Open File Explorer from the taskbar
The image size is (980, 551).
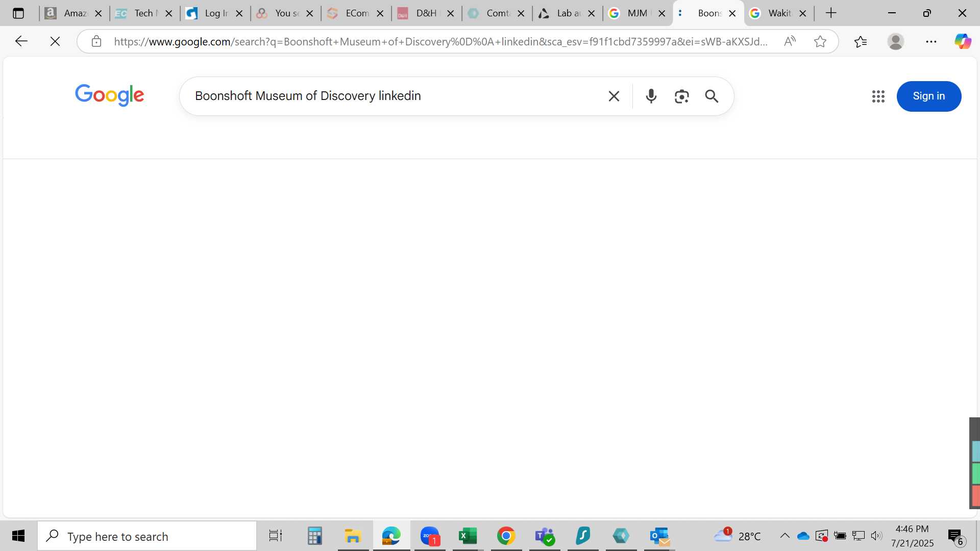point(353,536)
